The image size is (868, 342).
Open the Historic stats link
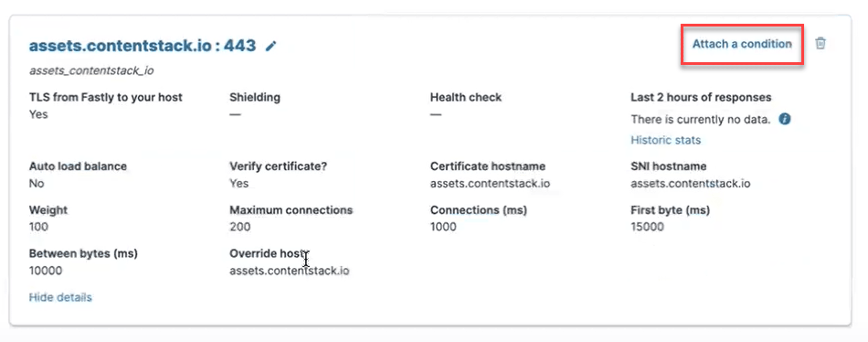pyautogui.click(x=665, y=140)
